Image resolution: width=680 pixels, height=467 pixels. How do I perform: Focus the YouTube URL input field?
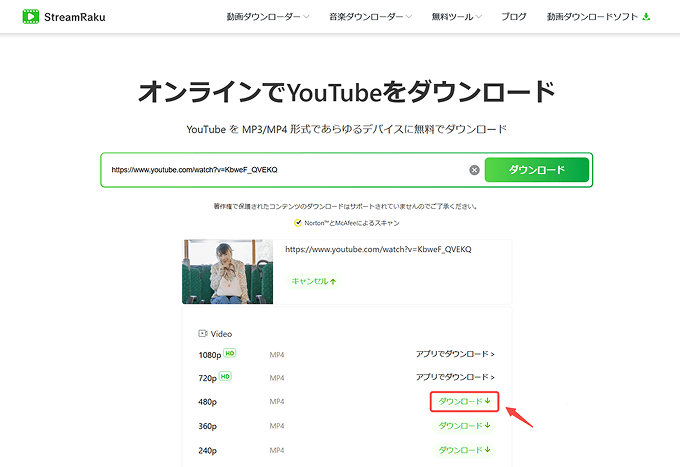[286, 170]
